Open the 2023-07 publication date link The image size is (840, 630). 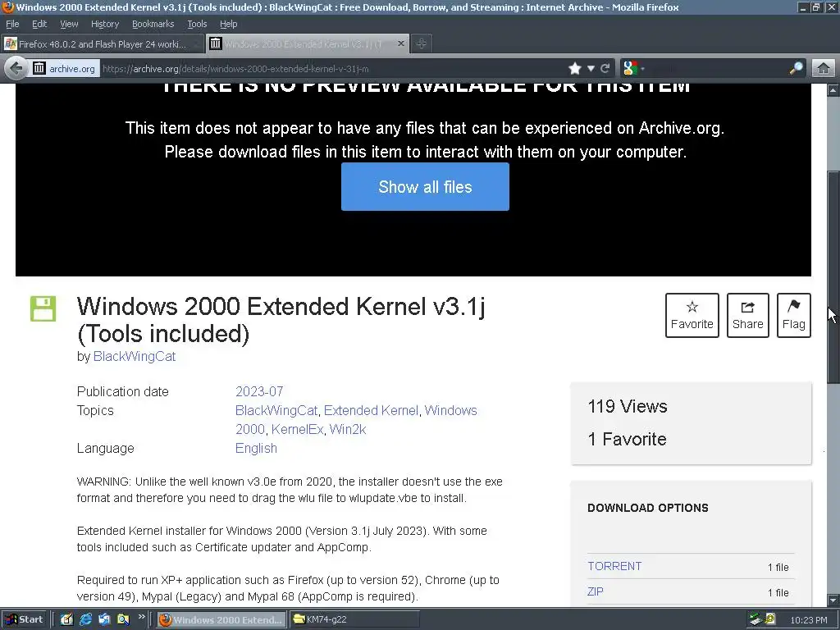(259, 391)
